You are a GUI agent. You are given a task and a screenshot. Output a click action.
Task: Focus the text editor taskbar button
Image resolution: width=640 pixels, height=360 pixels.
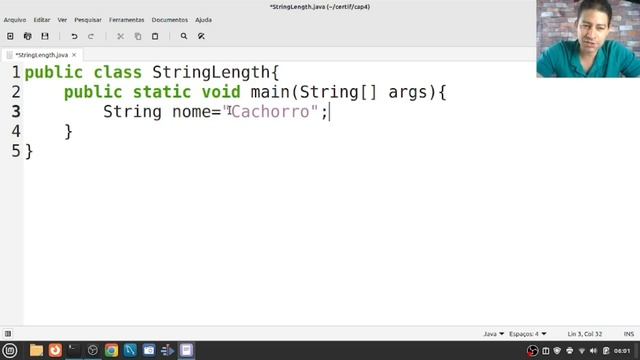(187, 350)
